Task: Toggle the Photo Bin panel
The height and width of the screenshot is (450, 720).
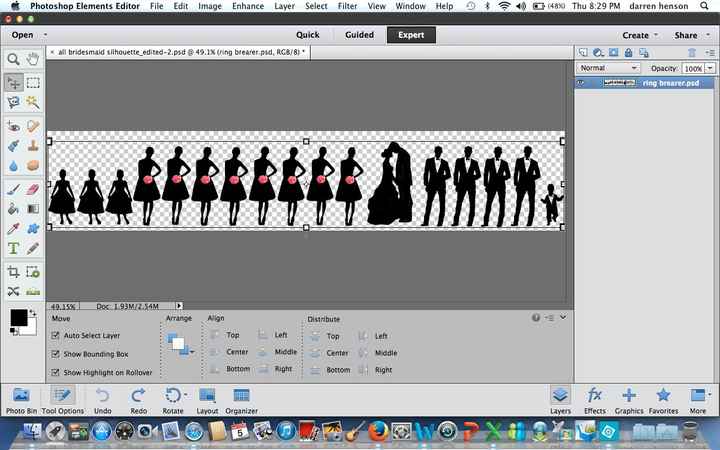Action: pos(21,400)
